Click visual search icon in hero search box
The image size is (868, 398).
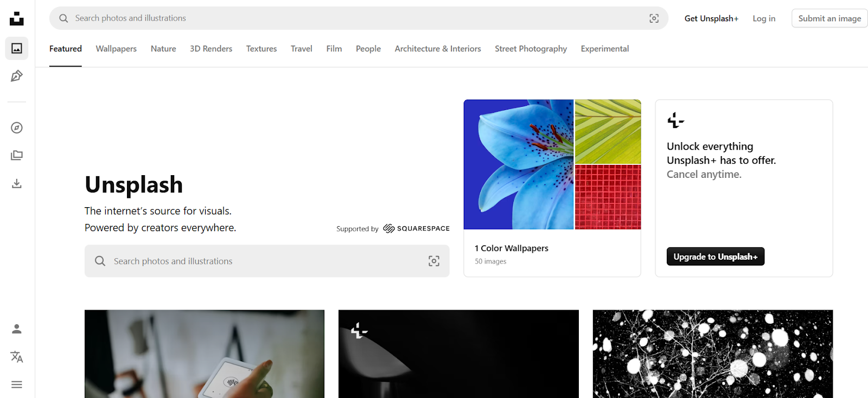434,261
